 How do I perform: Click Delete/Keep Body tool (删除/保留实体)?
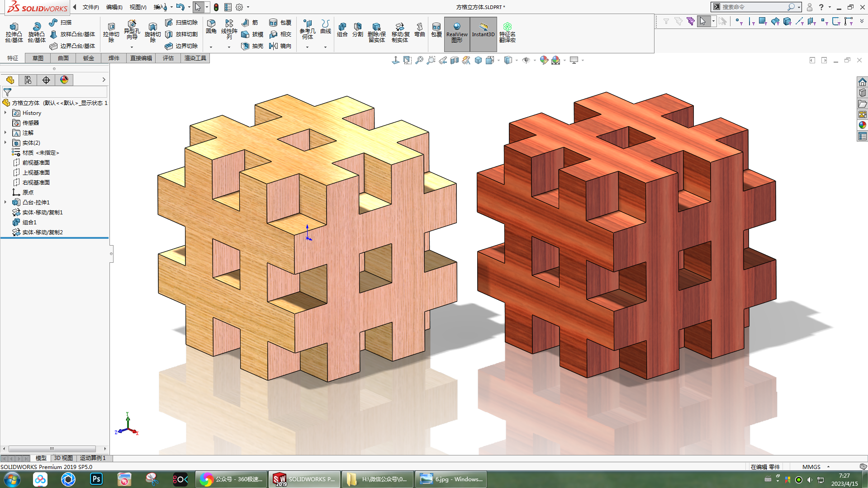[376, 33]
